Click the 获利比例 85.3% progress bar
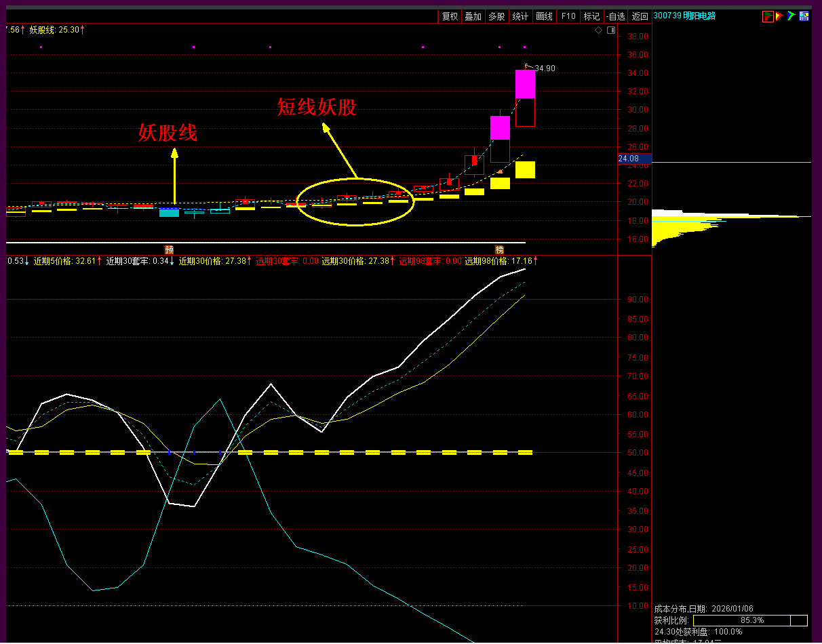The width and height of the screenshot is (822, 644). click(751, 620)
